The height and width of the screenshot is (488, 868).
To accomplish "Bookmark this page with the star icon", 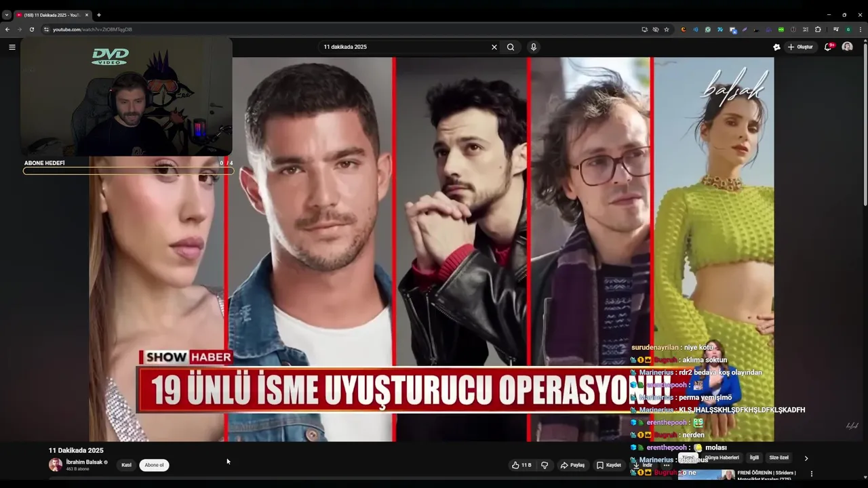I will 667,29.
